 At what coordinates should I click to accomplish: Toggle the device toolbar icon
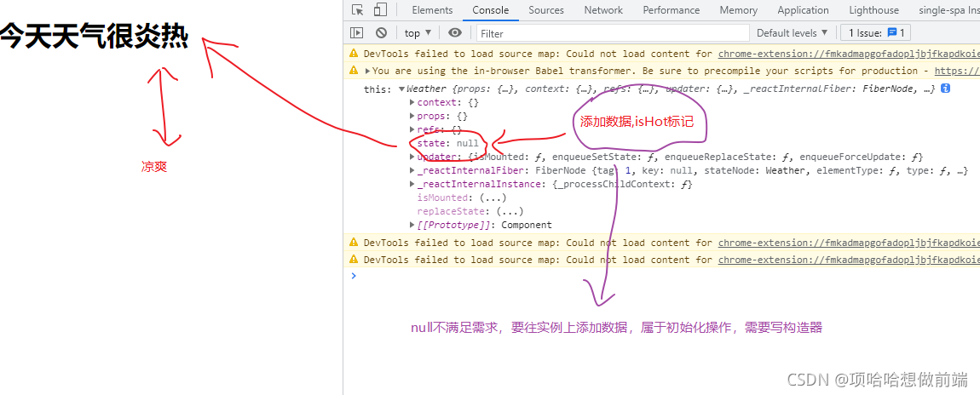click(380, 10)
